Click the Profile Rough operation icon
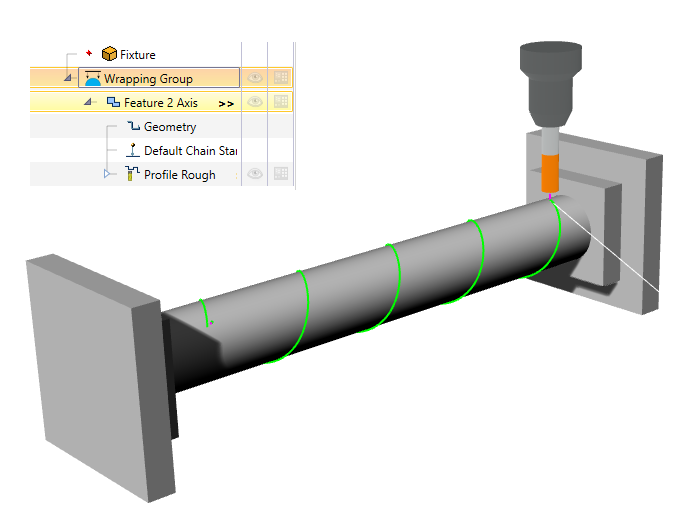Image resolution: width=688 pixels, height=525 pixels. tap(134, 175)
